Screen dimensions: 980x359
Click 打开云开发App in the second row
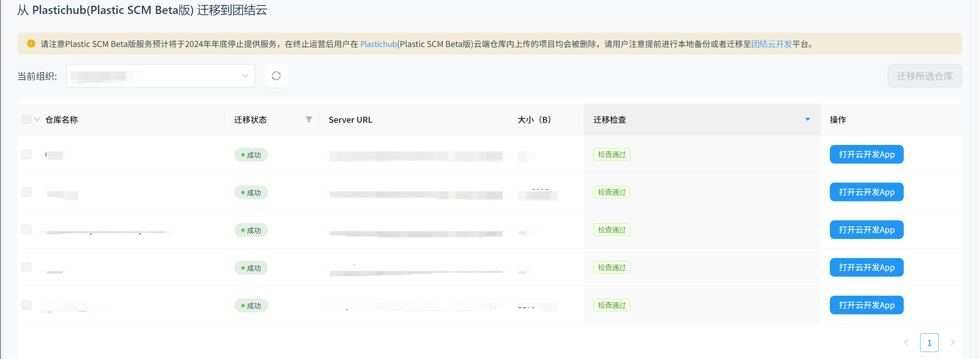click(x=867, y=192)
